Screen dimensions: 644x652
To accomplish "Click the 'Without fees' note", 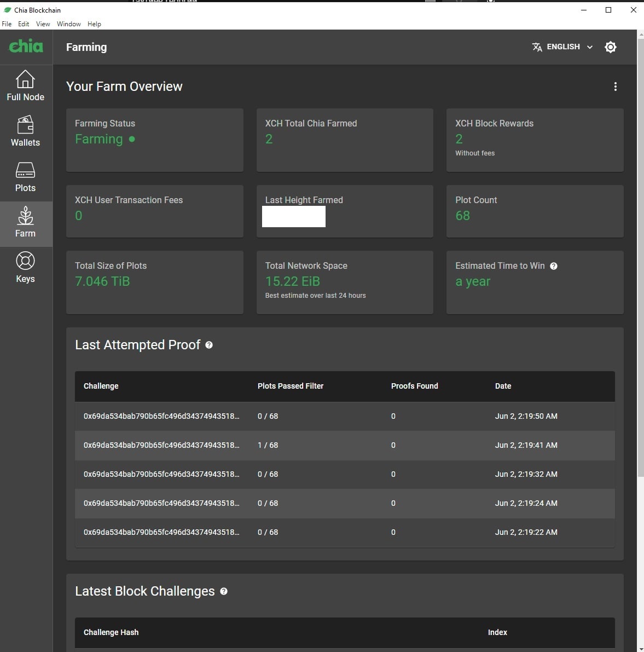I will [475, 153].
